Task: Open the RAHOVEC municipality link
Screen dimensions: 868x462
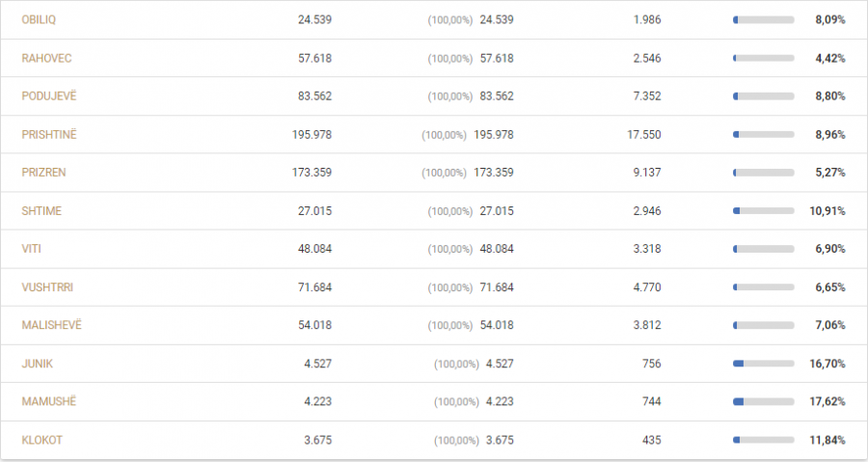Action: coord(46,58)
